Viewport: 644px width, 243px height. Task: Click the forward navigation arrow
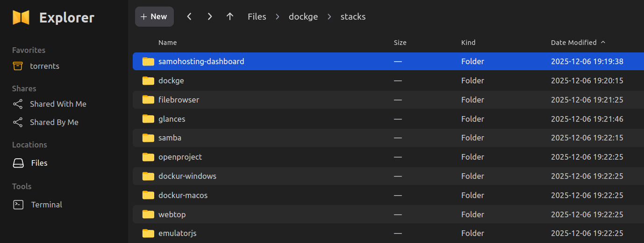click(210, 17)
